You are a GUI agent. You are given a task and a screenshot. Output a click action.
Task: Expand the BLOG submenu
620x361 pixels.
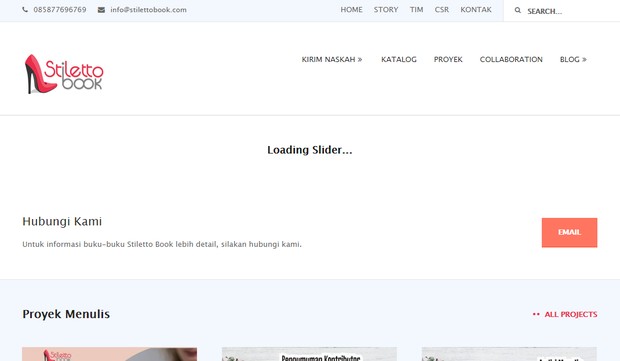tap(573, 59)
